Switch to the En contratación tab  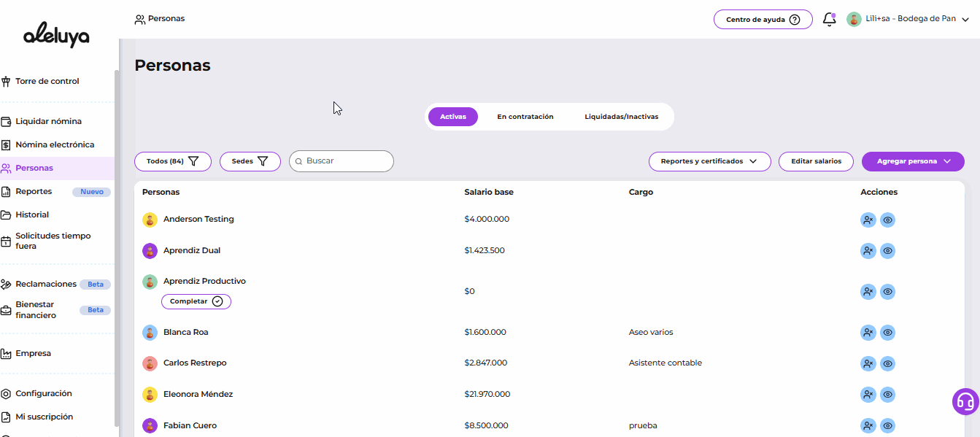tap(525, 117)
